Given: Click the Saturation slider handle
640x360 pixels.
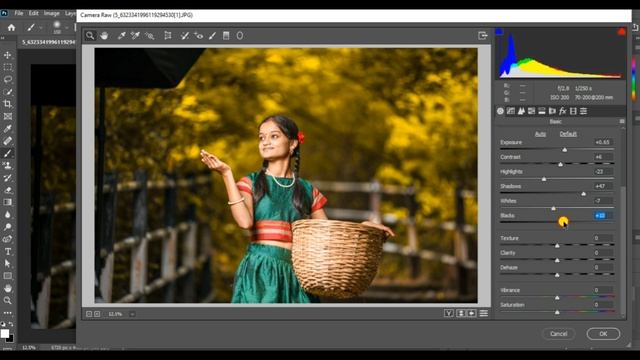Looking at the screenshot, I should 557,312.
